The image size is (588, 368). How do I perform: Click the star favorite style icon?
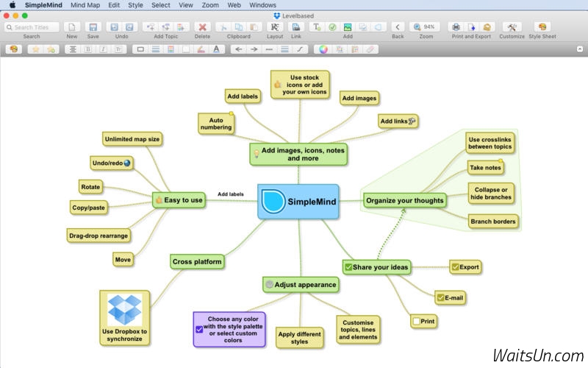(x=35, y=49)
